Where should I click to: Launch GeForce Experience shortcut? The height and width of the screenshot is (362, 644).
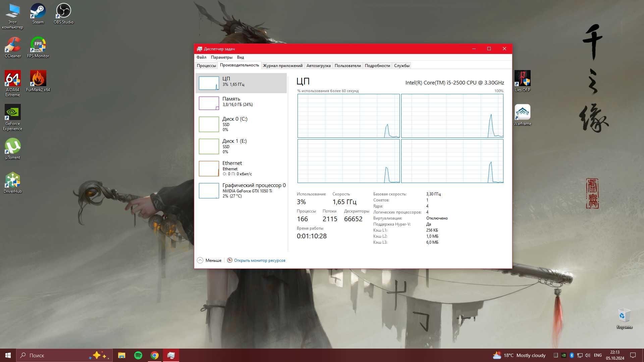coord(12,117)
